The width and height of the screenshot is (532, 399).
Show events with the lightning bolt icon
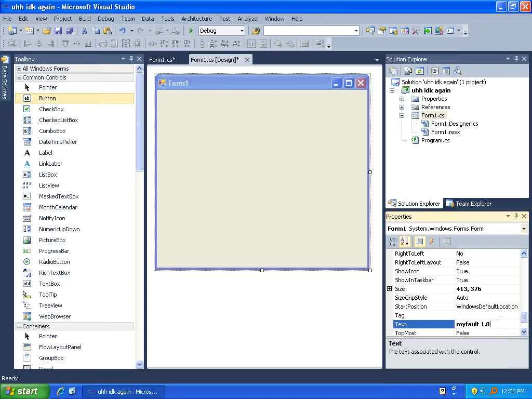coord(432,242)
